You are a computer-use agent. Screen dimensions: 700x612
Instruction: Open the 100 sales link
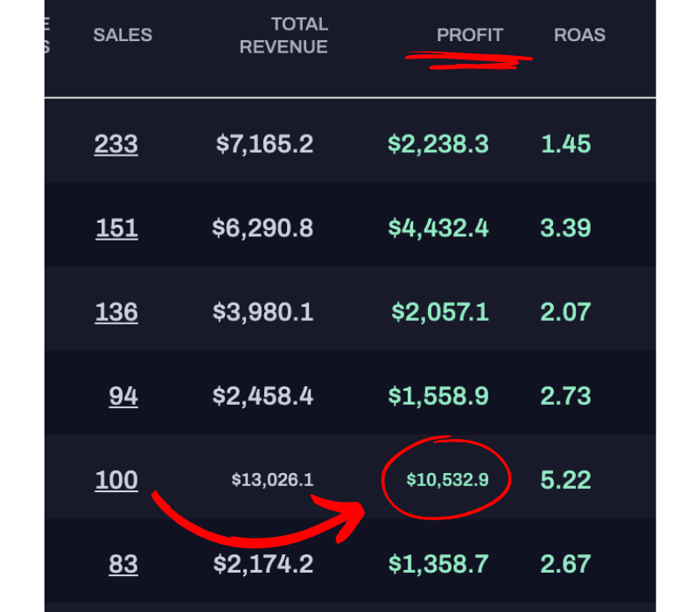click(116, 480)
